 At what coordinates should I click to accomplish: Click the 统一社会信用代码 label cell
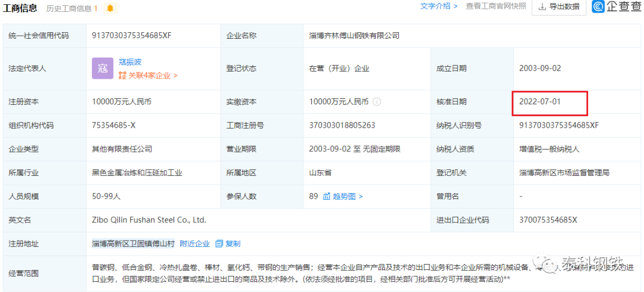44,36
